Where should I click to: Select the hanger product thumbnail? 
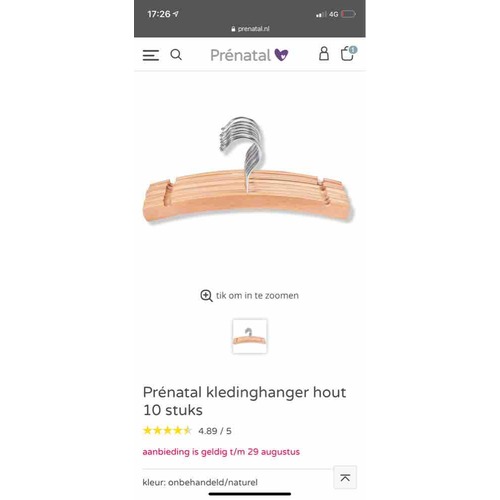coord(250,336)
